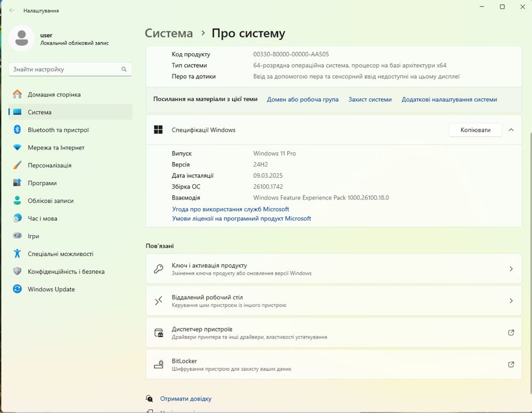Click the back arrow in Settings title bar

point(12,11)
